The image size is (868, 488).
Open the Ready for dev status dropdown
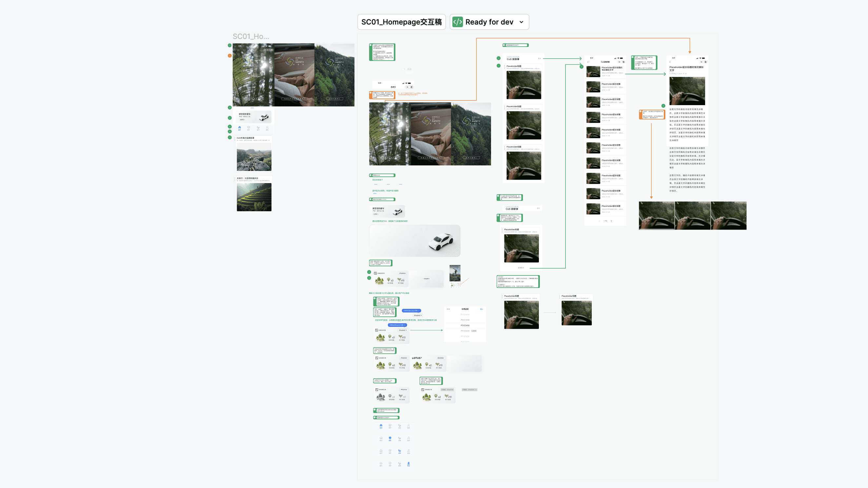tap(521, 22)
